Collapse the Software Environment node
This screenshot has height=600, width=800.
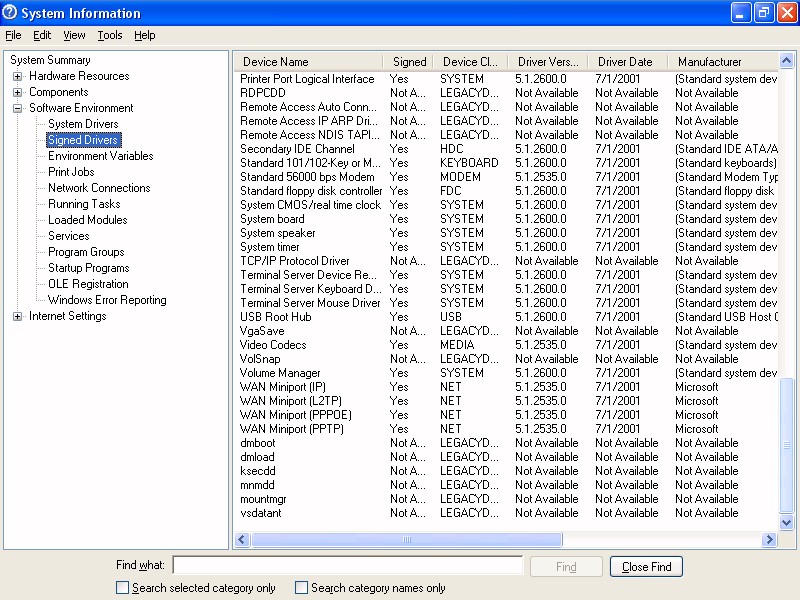point(18,108)
